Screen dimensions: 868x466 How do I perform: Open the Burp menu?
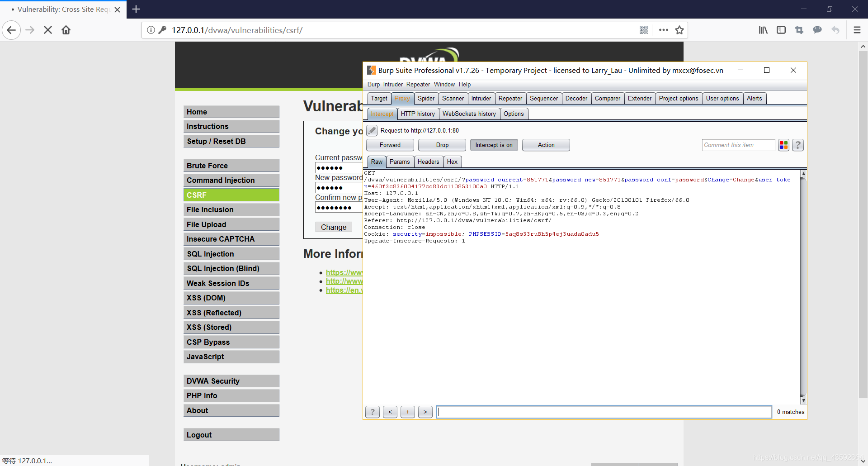pos(373,85)
